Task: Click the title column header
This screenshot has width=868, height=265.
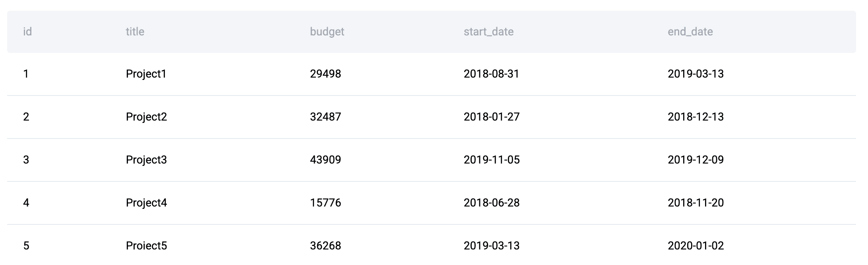Action: tap(135, 32)
